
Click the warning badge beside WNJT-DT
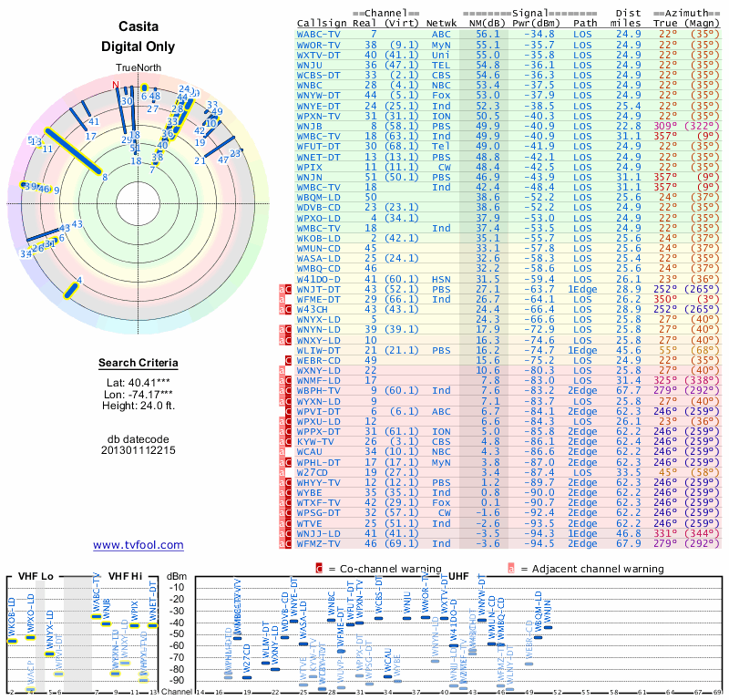(x=285, y=289)
